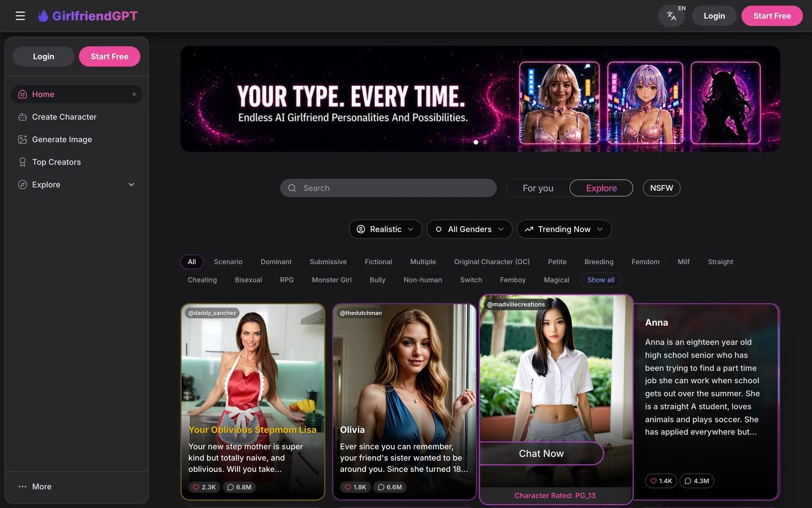Click the Generate Image icon
The image size is (812, 508).
click(22, 140)
